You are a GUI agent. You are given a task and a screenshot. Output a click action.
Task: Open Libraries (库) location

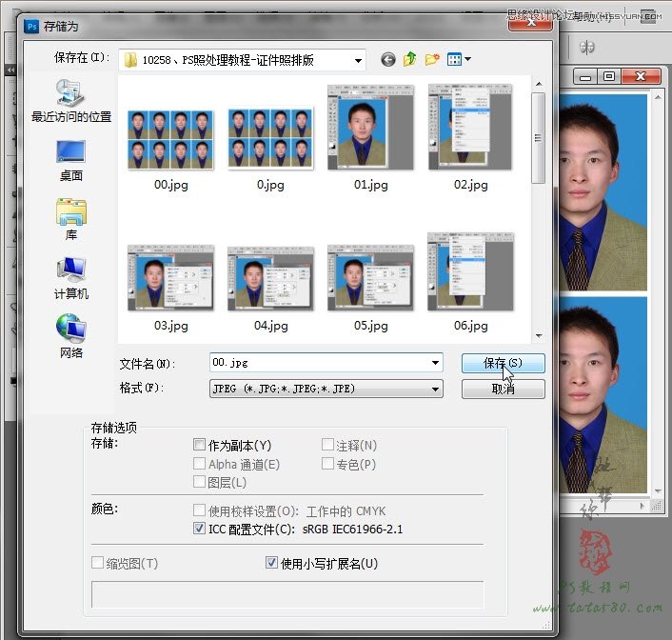71,219
